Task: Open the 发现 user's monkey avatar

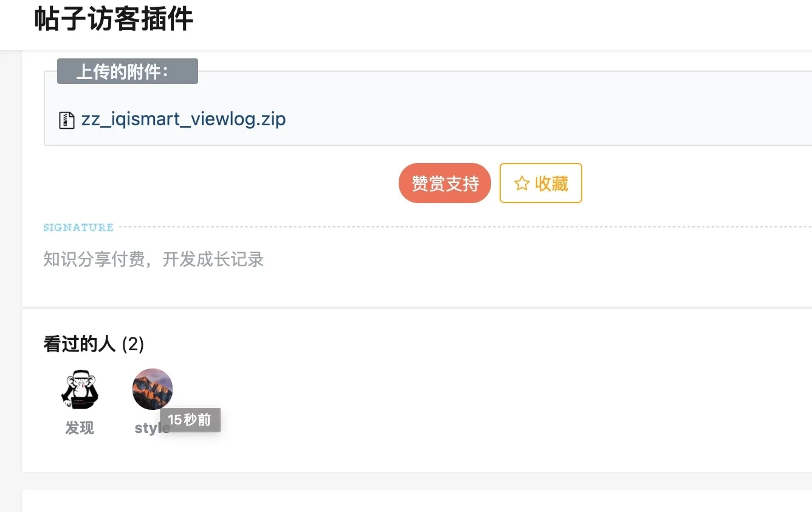Action: [80, 389]
